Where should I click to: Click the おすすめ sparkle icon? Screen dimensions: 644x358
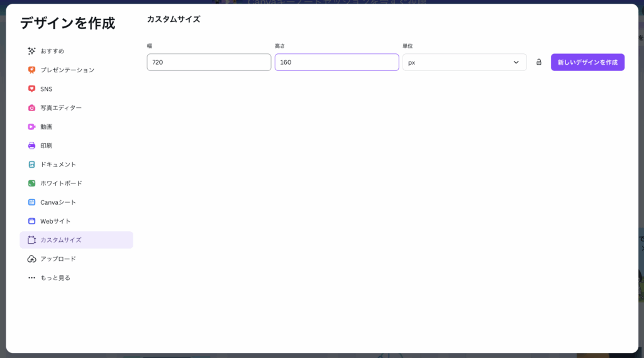pos(31,51)
